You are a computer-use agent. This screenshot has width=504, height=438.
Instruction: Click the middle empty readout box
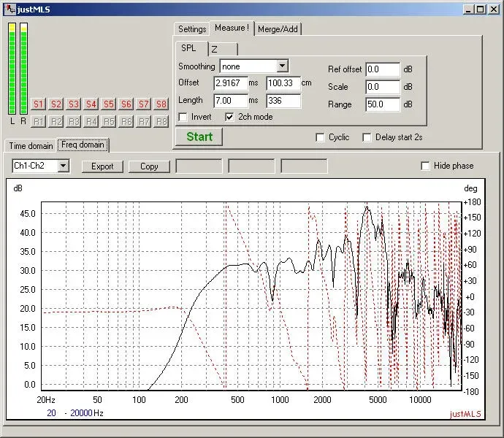pyautogui.click(x=251, y=166)
